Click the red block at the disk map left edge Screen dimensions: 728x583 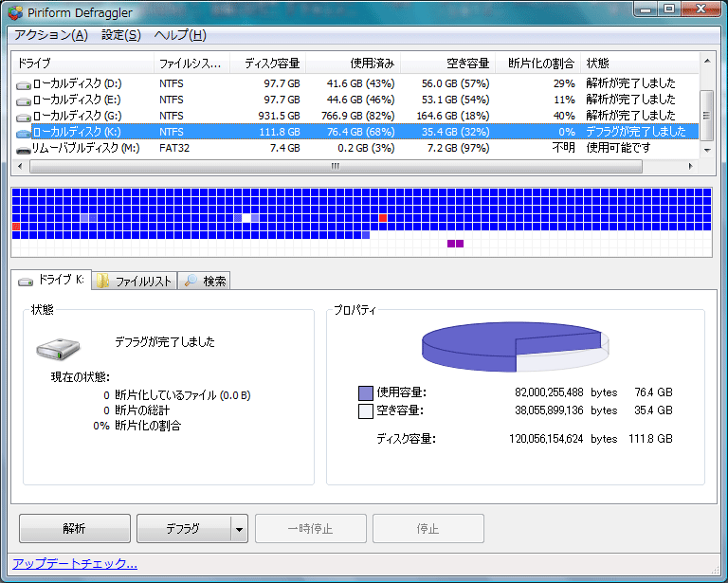pos(16,227)
